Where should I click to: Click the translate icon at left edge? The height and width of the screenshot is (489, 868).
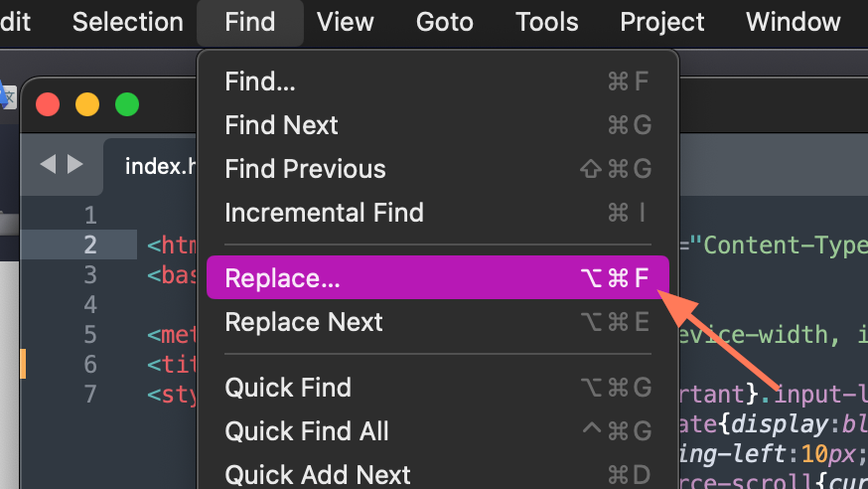coord(7,97)
